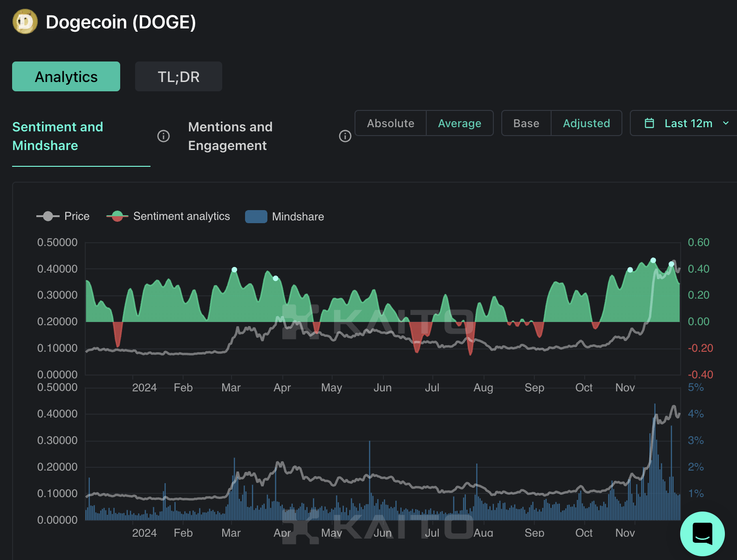Click the calendar icon in date selector
The width and height of the screenshot is (737, 560).
[649, 123]
